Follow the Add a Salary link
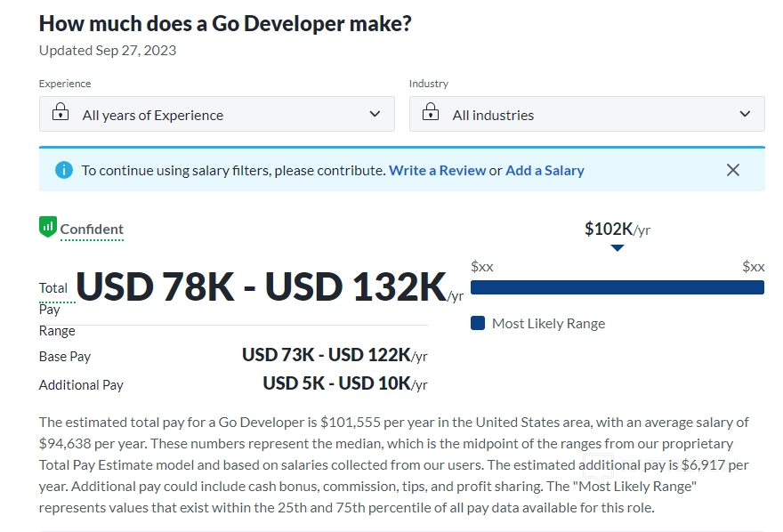This screenshot has width=783, height=532. [x=545, y=170]
